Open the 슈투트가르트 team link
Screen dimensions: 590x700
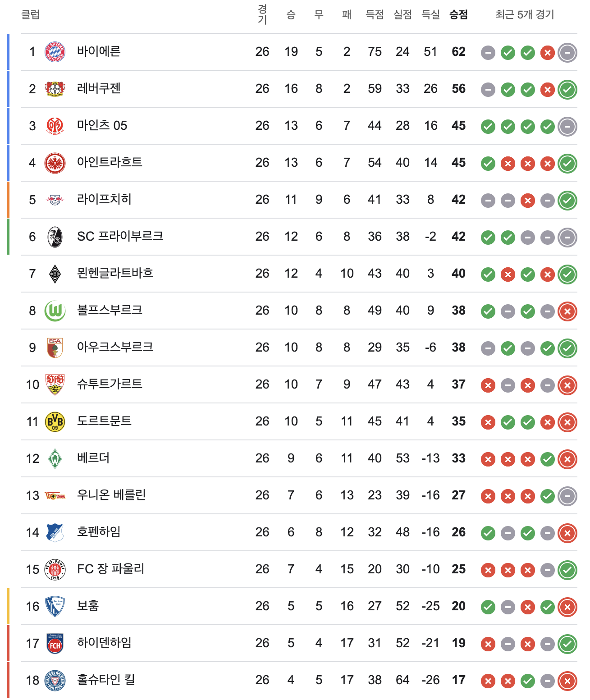tap(110, 384)
